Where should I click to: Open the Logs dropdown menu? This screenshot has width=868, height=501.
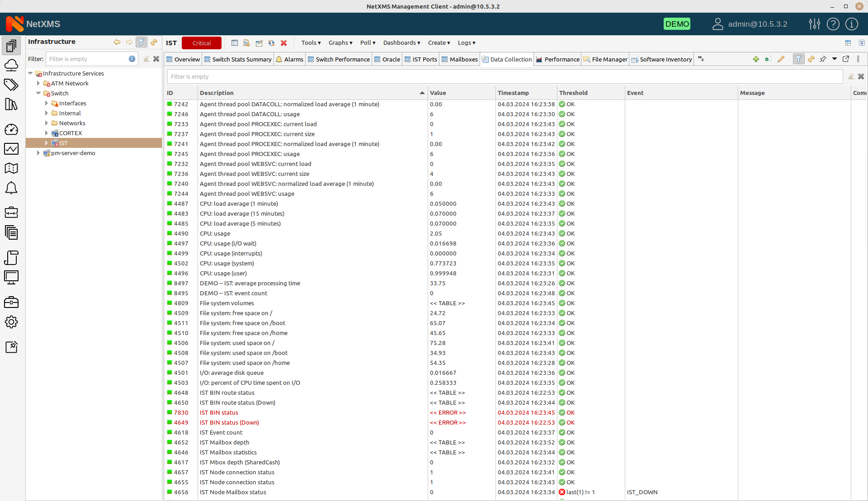(467, 43)
